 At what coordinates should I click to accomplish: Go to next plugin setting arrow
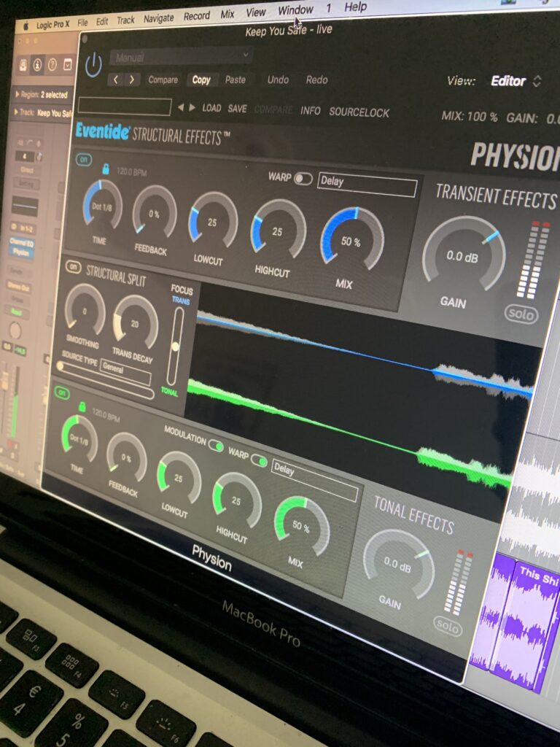pos(132,80)
